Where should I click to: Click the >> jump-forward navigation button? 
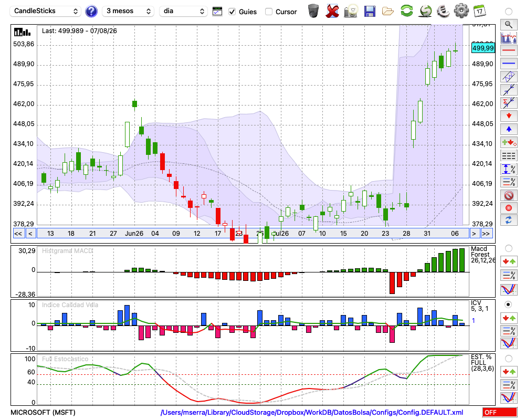click(486, 234)
